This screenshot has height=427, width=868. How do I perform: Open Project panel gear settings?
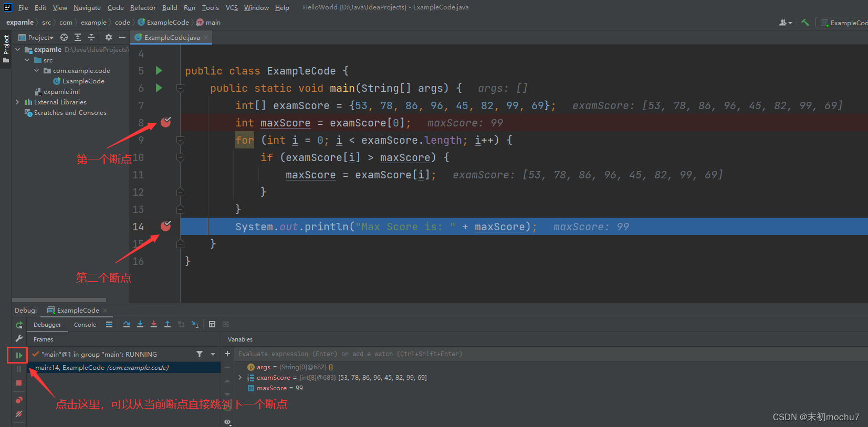[109, 37]
